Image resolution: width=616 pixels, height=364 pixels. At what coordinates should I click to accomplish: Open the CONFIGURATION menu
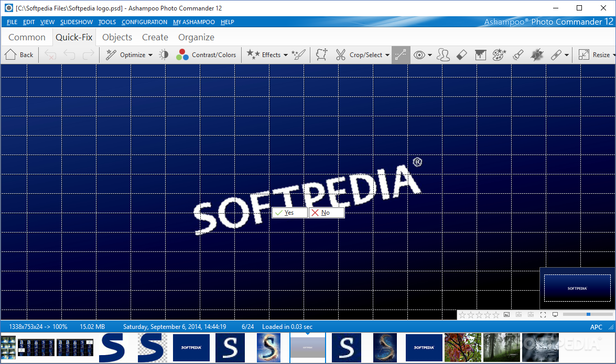pos(145,22)
